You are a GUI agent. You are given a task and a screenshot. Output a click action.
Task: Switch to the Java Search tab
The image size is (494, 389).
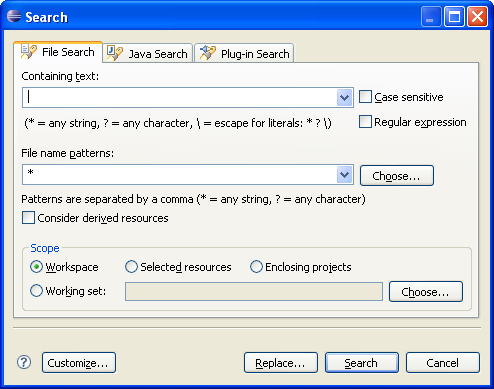coord(148,53)
